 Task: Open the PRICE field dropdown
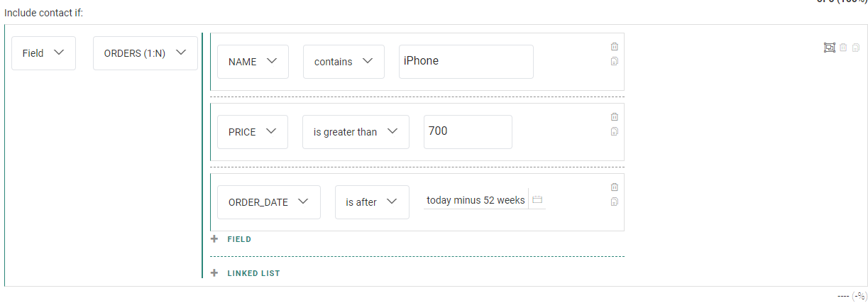coord(253,132)
